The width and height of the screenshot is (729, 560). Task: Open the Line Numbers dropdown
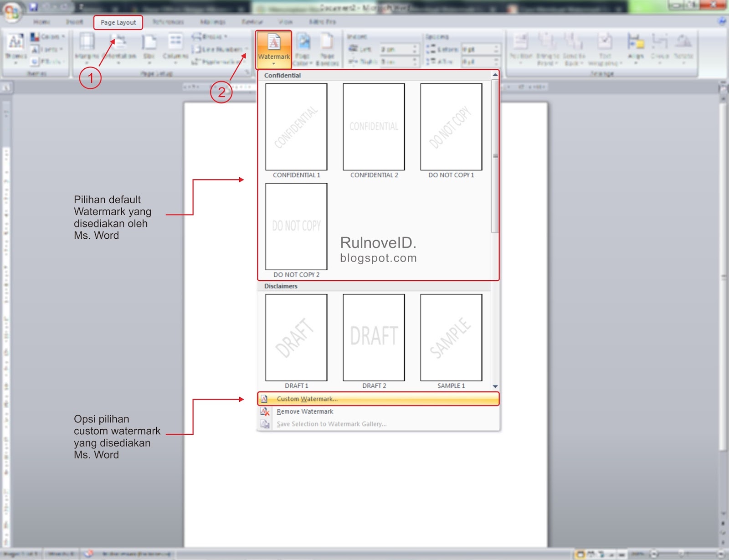tap(219, 49)
